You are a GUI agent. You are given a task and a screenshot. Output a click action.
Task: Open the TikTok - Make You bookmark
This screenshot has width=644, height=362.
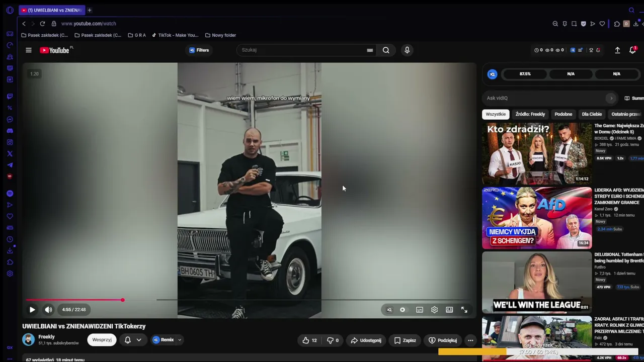175,35
